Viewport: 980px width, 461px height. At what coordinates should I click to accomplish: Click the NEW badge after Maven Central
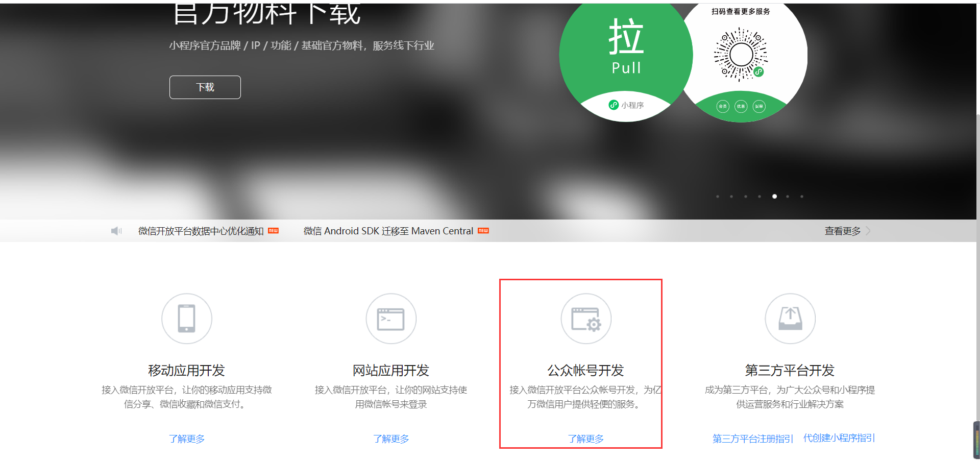click(483, 231)
